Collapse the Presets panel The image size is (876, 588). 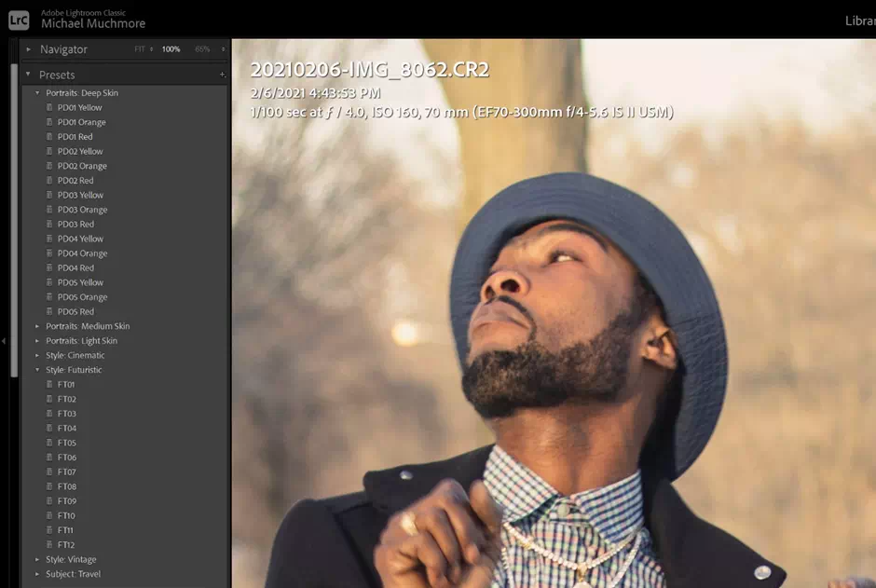click(28, 75)
